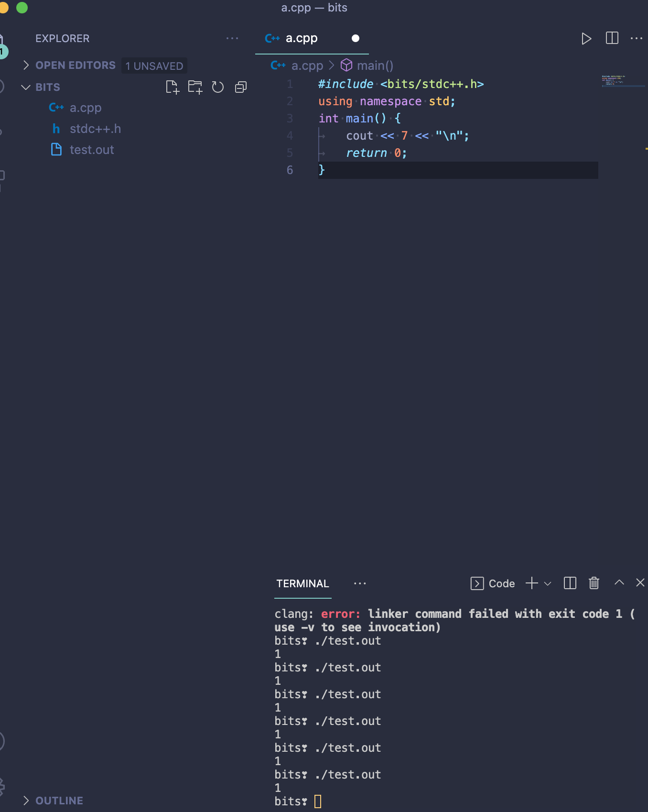The width and height of the screenshot is (648, 812).
Task: Click the cout statement on line 4
Action: click(408, 136)
